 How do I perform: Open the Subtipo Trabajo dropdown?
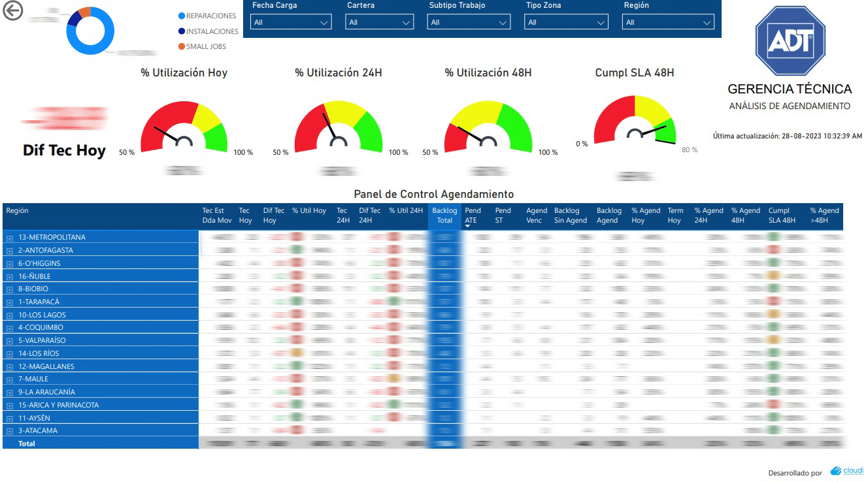pyautogui.click(x=469, y=22)
